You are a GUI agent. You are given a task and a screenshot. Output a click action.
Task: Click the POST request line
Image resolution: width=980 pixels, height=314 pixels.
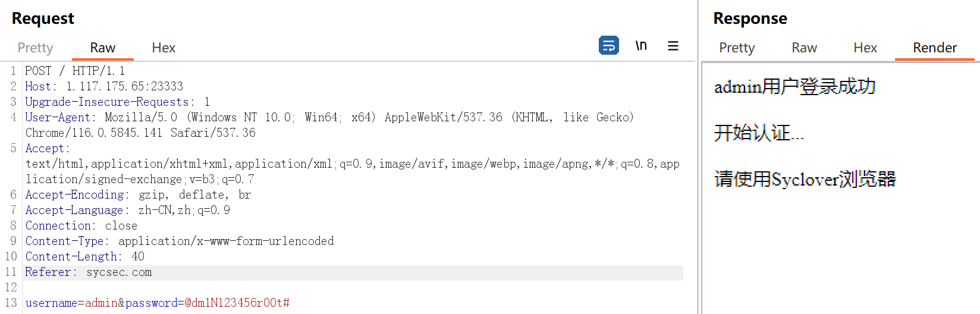point(75,71)
